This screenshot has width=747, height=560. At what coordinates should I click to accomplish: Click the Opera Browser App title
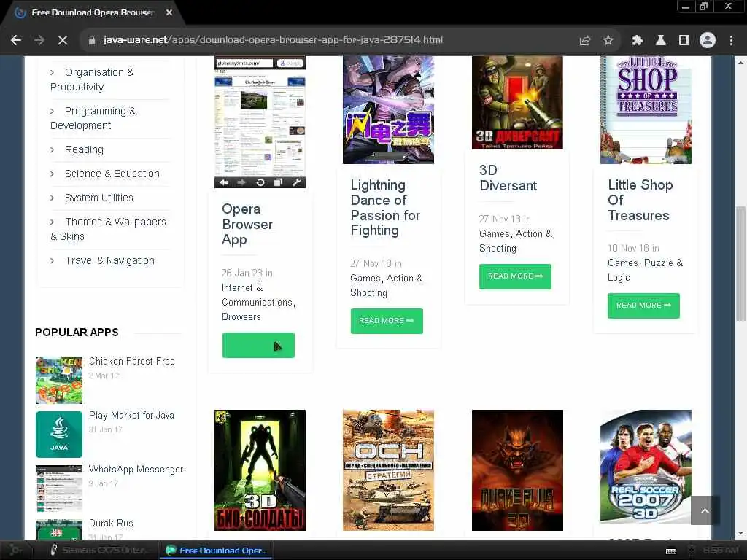pos(247,225)
